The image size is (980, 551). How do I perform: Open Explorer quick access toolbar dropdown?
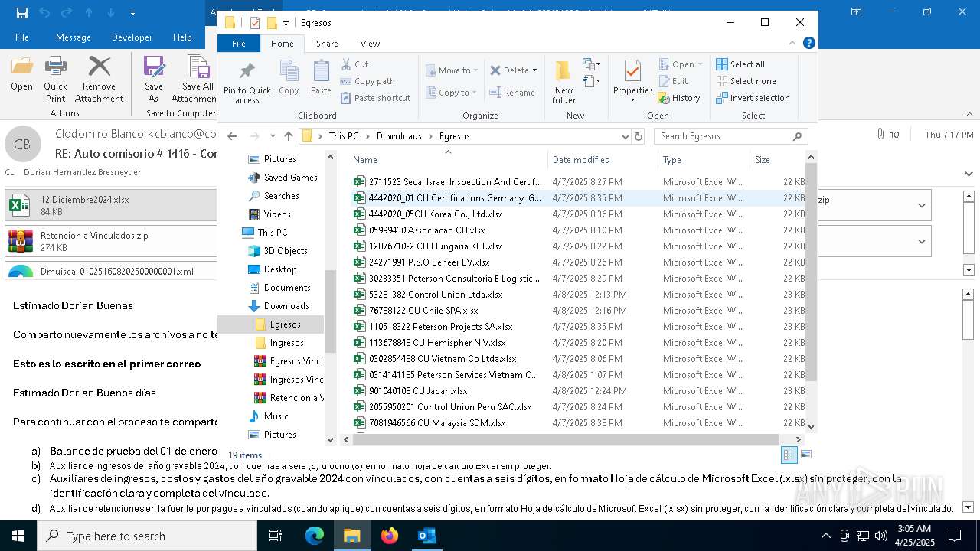click(286, 23)
